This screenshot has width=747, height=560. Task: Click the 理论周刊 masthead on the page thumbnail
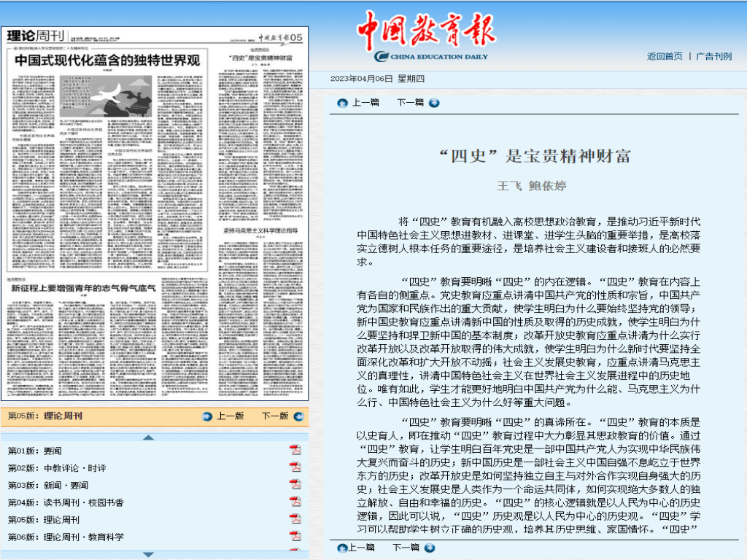coord(36,36)
